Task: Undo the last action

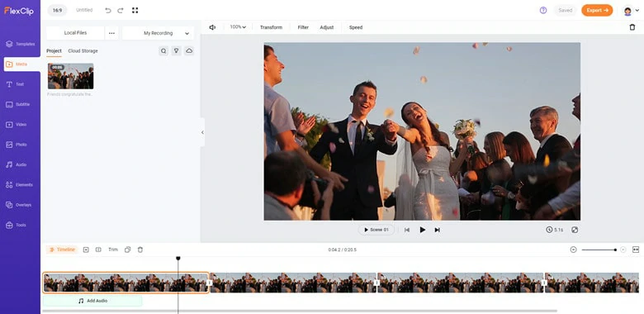Action: coord(108,10)
